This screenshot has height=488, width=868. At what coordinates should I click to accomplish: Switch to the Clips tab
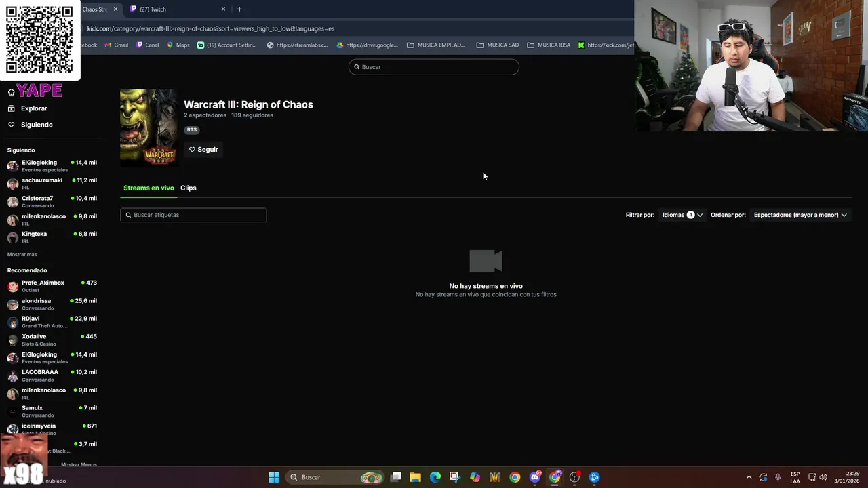pyautogui.click(x=189, y=188)
